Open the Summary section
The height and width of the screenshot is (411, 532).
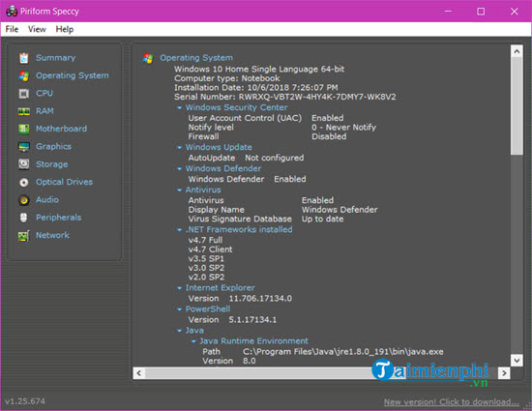pos(56,58)
